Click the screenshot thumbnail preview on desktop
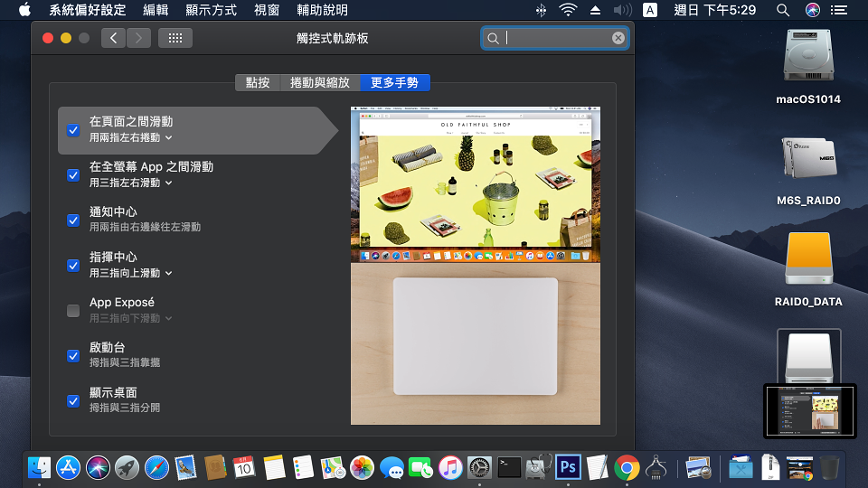 (x=810, y=411)
